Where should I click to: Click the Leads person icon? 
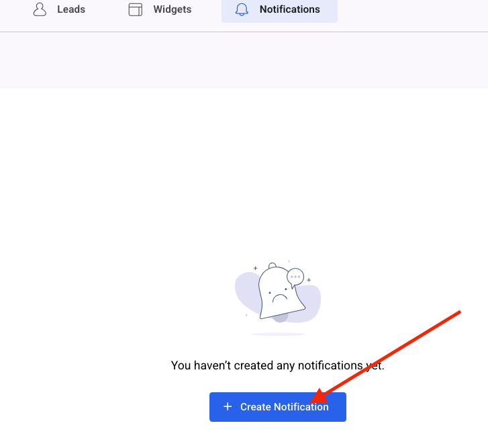[x=40, y=10]
